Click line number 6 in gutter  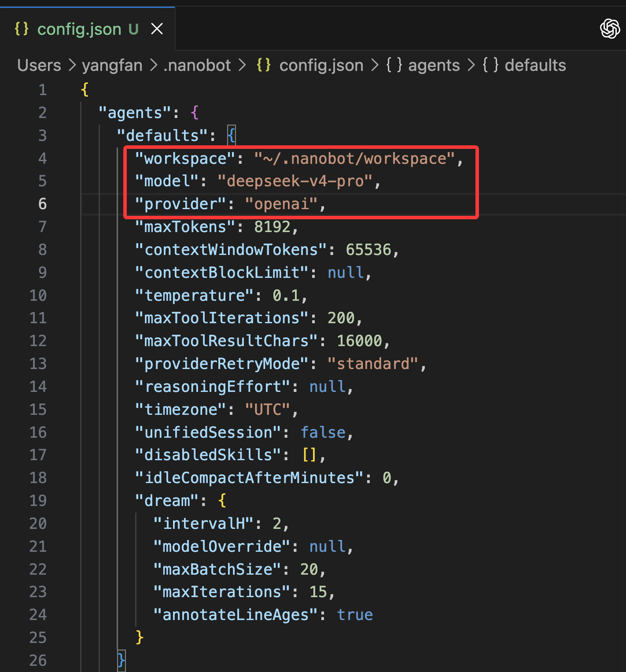(42, 204)
